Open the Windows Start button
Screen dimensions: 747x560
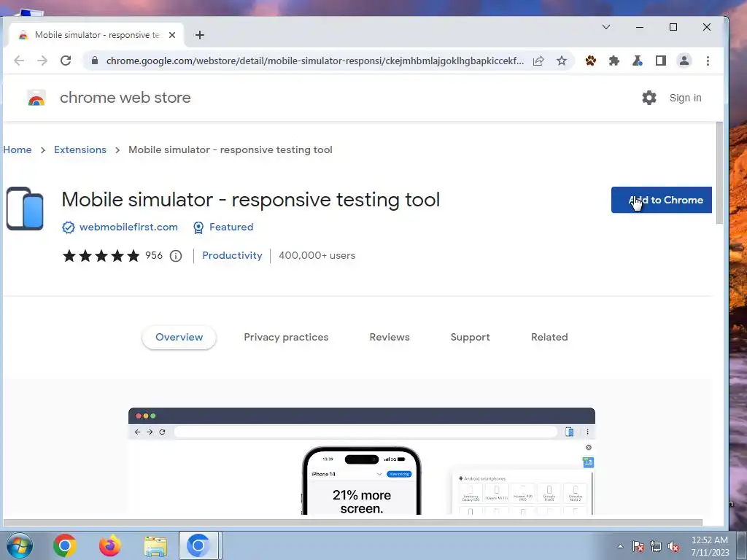click(x=19, y=545)
